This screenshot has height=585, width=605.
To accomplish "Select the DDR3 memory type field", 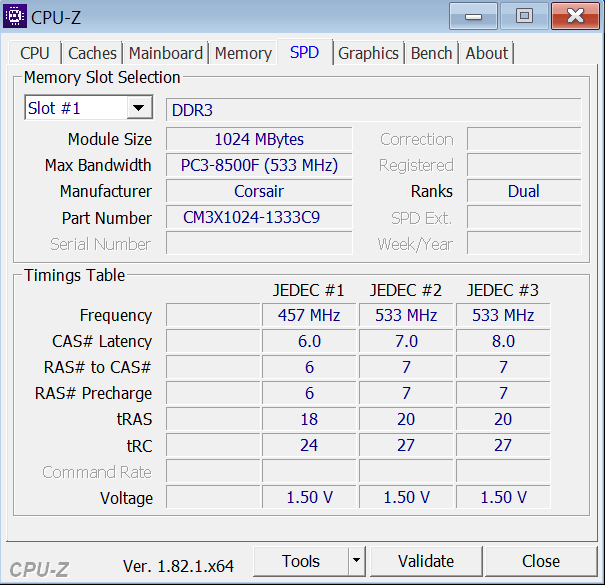I will (373, 110).
